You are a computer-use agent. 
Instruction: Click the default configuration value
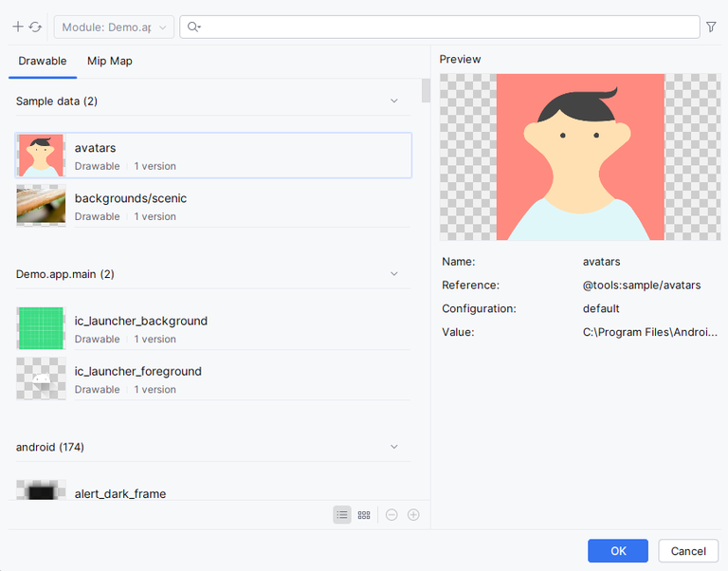click(601, 308)
